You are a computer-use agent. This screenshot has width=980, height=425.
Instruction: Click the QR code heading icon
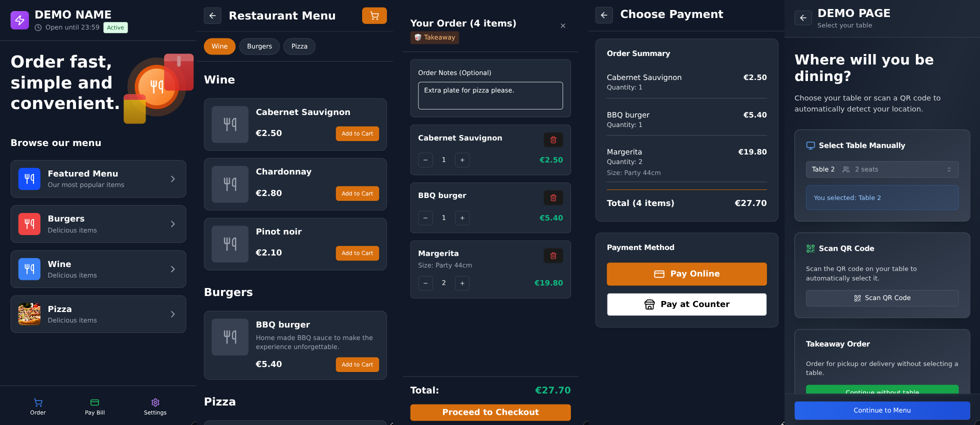coord(810,248)
